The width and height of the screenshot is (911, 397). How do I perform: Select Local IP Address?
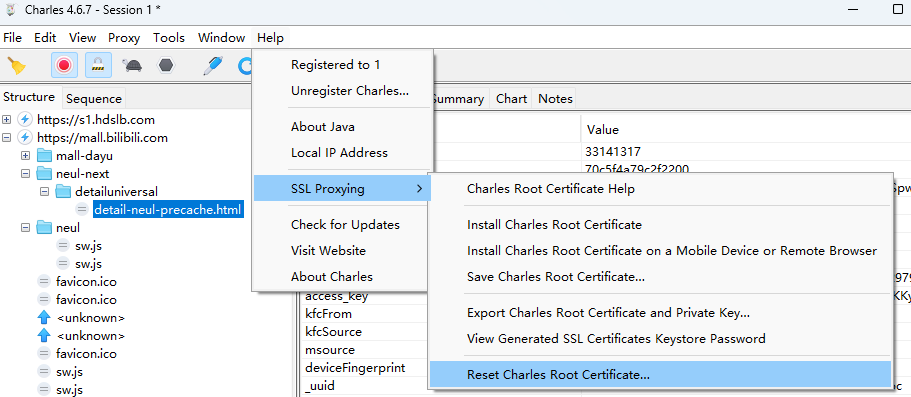tap(343, 153)
